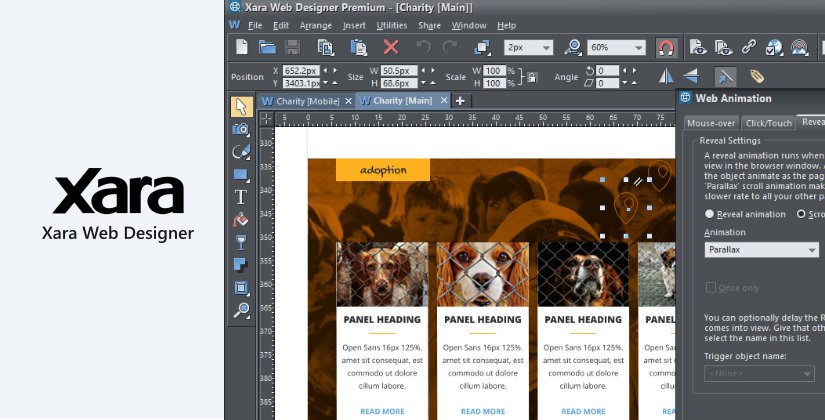Open the Arrange menu
This screenshot has height=420, width=825.
315,24
